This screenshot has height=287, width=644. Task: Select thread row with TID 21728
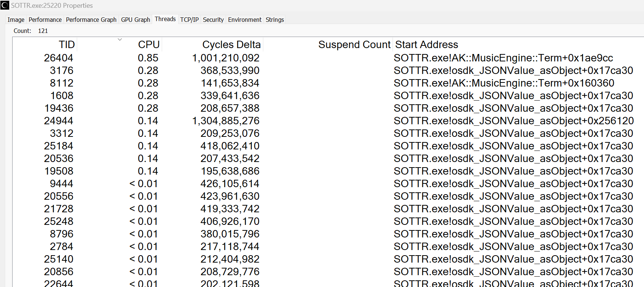(328, 209)
